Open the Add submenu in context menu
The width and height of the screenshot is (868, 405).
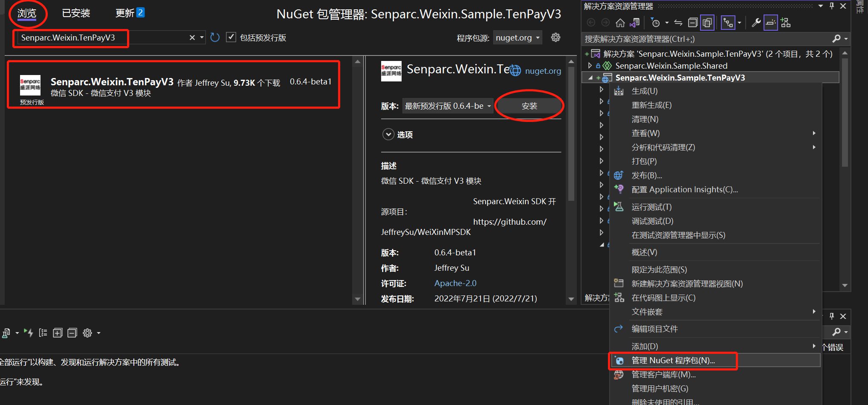715,346
